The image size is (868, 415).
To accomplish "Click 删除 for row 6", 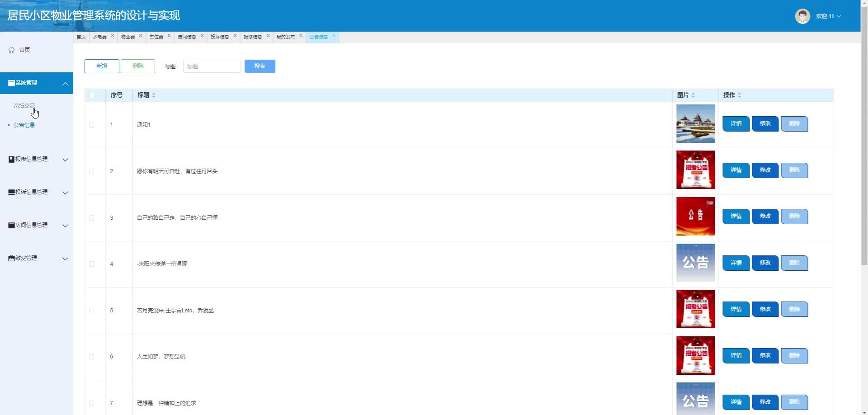I will point(794,355).
